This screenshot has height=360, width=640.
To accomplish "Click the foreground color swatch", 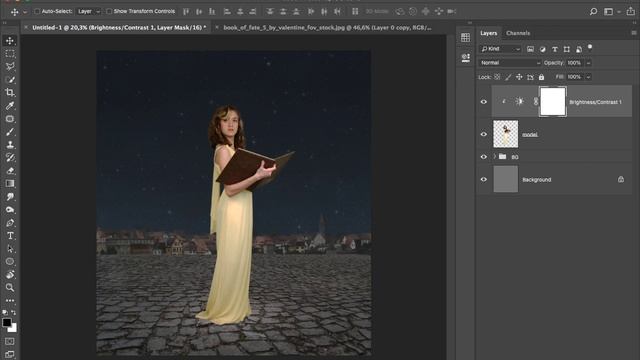I will pyautogui.click(x=7, y=322).
